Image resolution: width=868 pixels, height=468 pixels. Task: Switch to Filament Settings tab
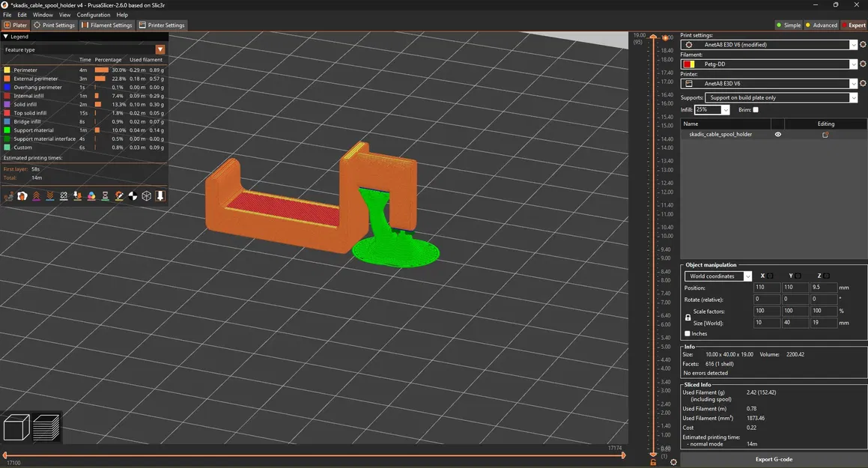coord(107,25)
